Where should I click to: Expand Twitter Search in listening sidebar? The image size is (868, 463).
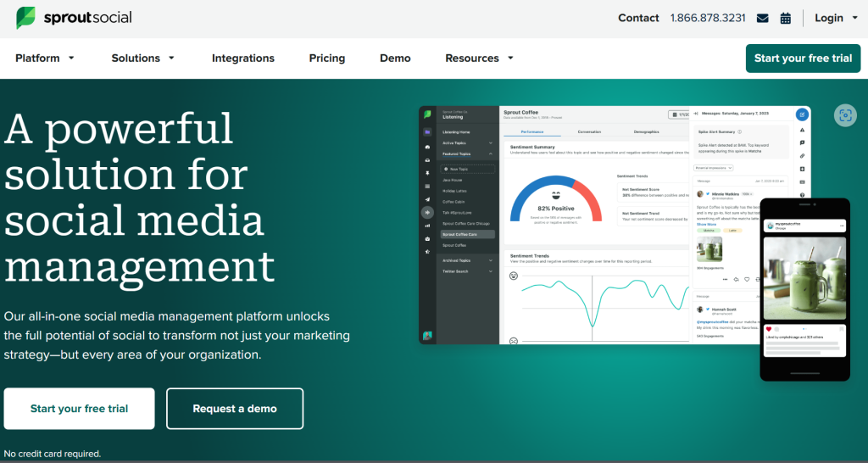(491, 271)
